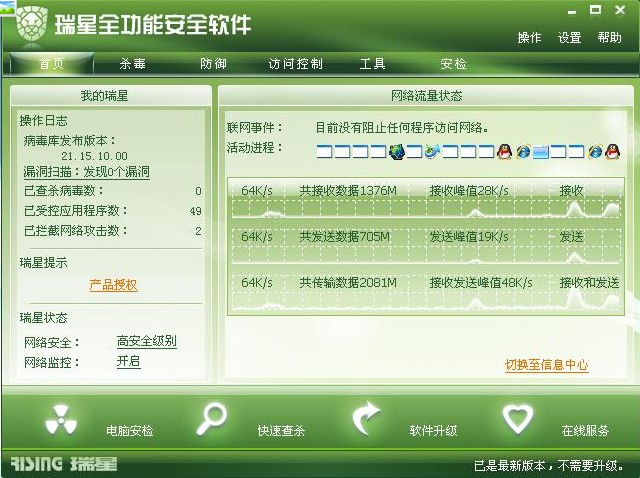
Task: Click the magnifying glass 快速查杀 icon
Action: 212,419
